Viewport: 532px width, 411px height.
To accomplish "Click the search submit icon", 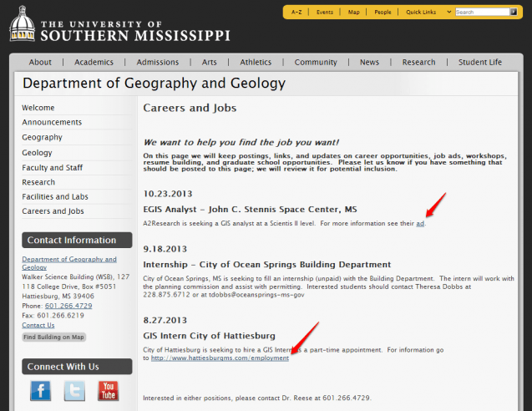I will pyautogui.click(x=514, y=13).
